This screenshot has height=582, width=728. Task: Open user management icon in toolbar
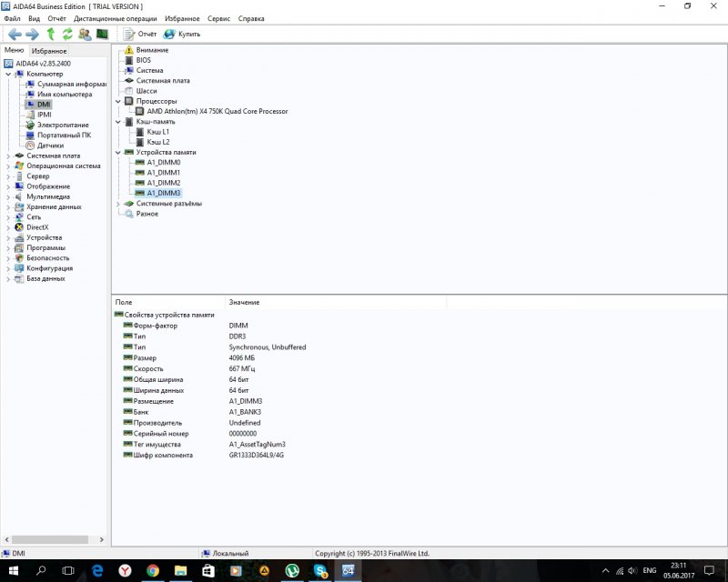pyautogui.click(x=85, y=34)
